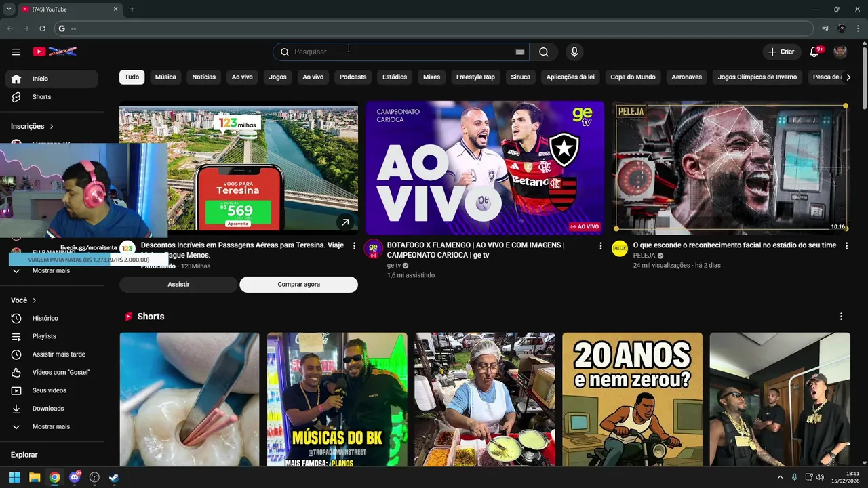This screenshot has width=868, height=488.
Task: Open facial recognition video title
Action: tap(734, 245)
